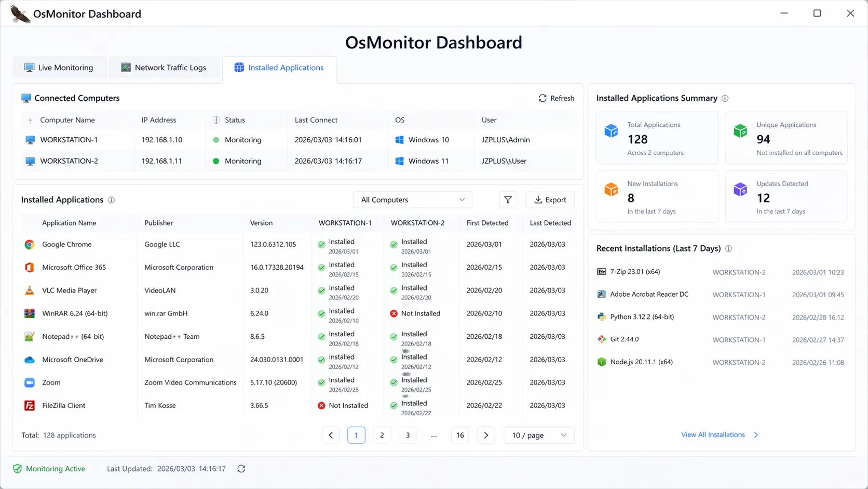This screenshot has height=489, width=868.
Task: Click the VLC Media Player cone icon
Action: (30, 290)
